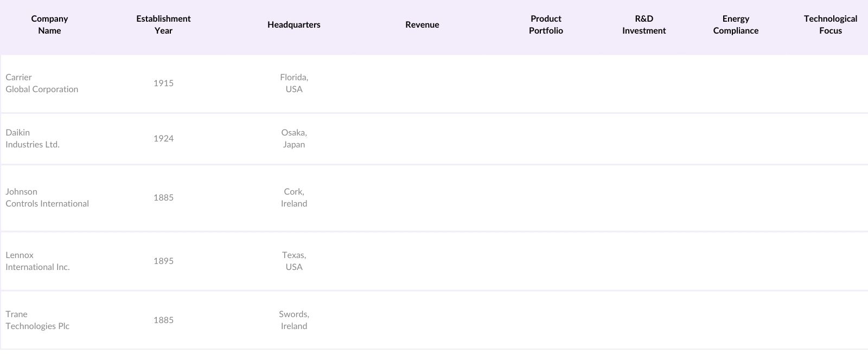Screen dimensions: 868x354
Task: Click the Energy Compliance column header
Action: pos(736,25)
